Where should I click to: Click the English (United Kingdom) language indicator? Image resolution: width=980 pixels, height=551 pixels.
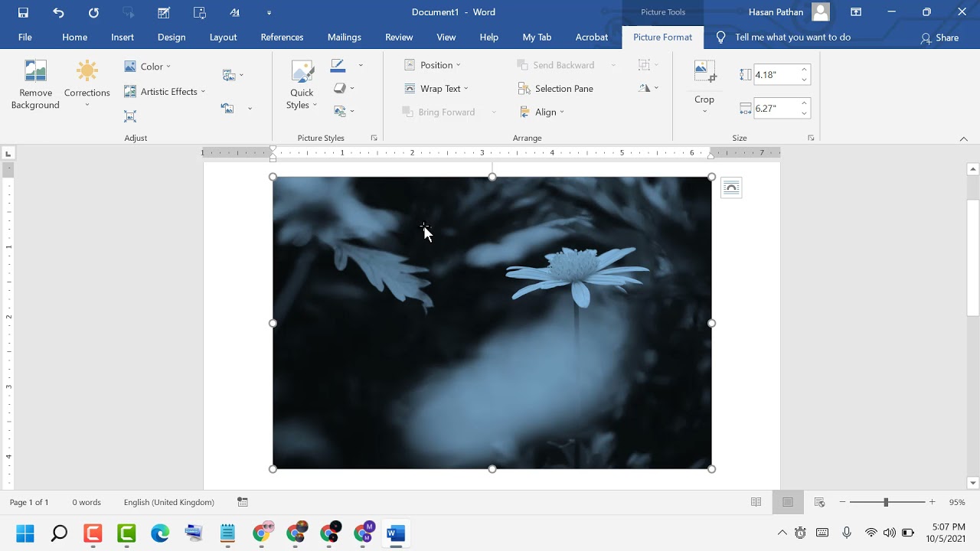[169, 502]
